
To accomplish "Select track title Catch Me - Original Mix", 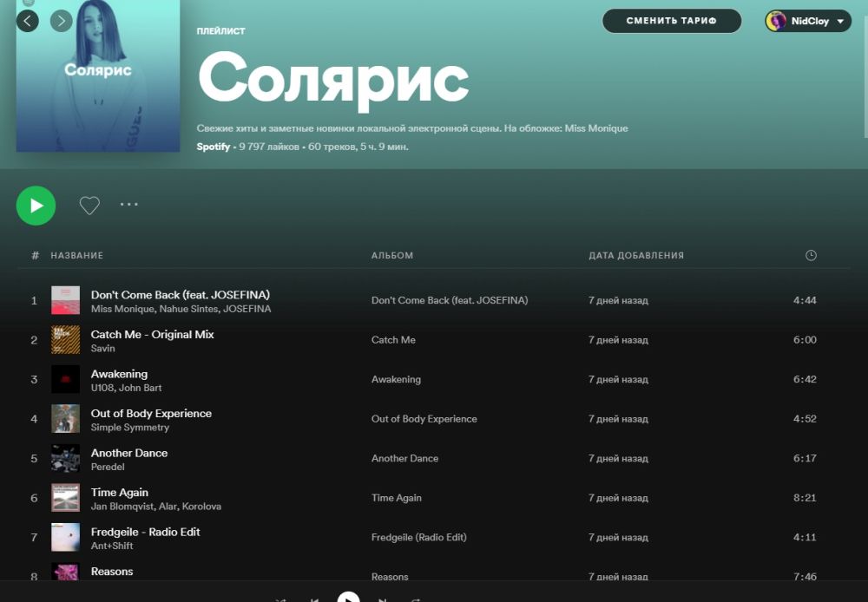I will tap(152, 334).
